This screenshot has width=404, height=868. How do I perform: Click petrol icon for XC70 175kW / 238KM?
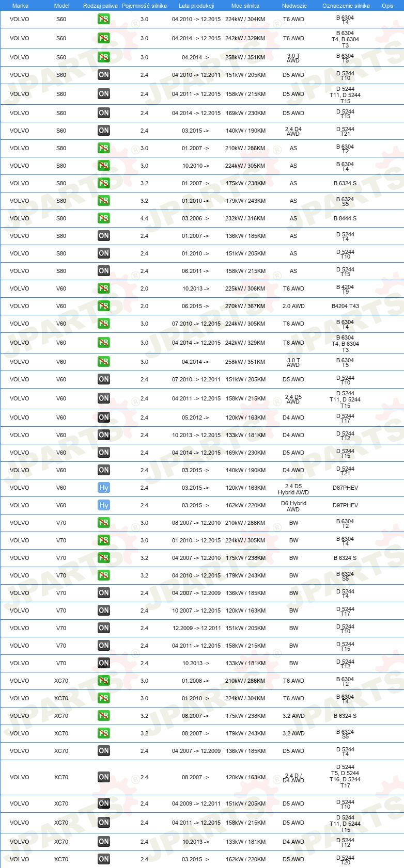pyautogui.click(x=104, y=716)
